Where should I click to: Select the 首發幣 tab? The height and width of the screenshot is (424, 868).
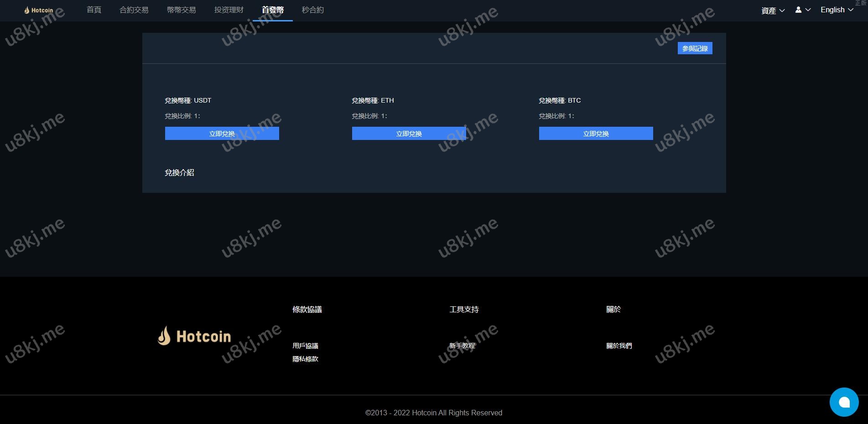273,10
